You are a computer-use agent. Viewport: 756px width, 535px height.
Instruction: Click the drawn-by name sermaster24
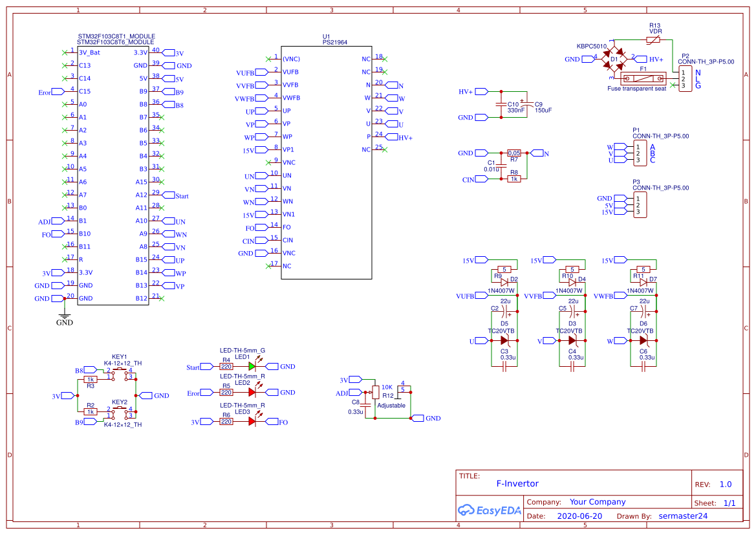[683, 516]
